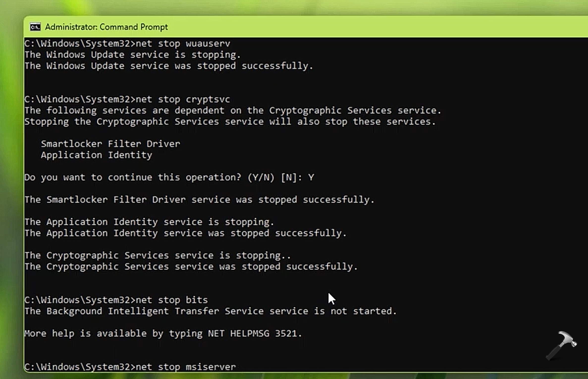588x379 pixels.
Task: Click the indented 'Application Identity' list entry
Action: [x=97, y=155]
